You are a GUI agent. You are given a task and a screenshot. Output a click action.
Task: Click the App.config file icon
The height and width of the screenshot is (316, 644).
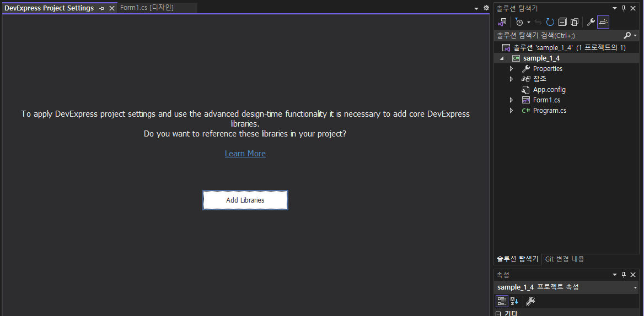(x=525, y=89)
